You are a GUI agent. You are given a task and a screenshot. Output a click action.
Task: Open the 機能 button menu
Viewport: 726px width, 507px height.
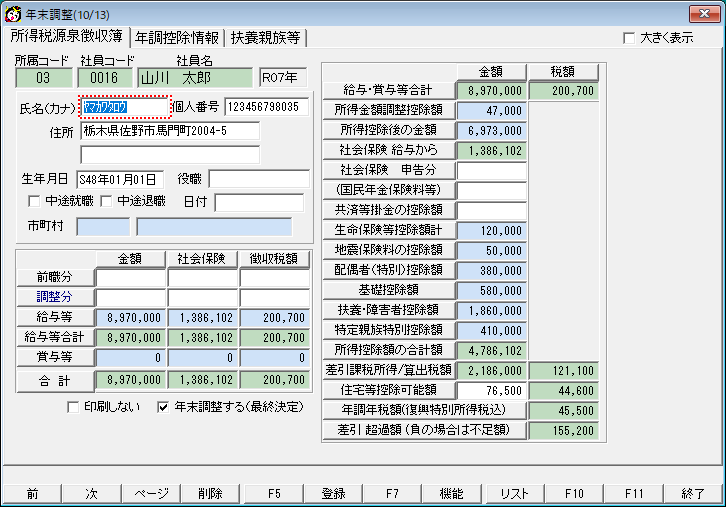coord(452,494)
